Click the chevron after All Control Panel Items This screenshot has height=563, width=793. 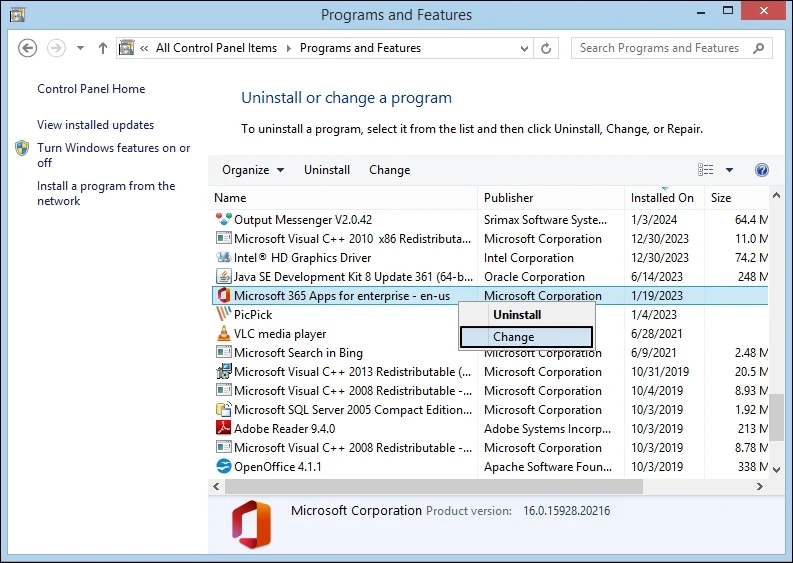point(289,48)
